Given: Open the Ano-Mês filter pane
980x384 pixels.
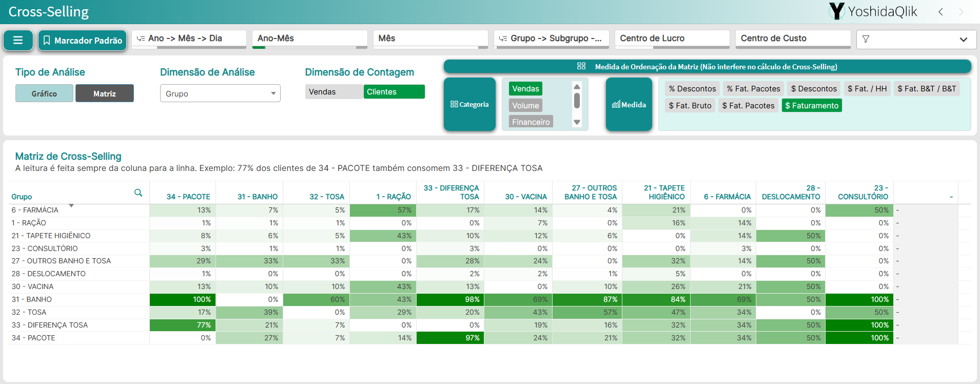Looking at the screenshot, I should point(309,39).
